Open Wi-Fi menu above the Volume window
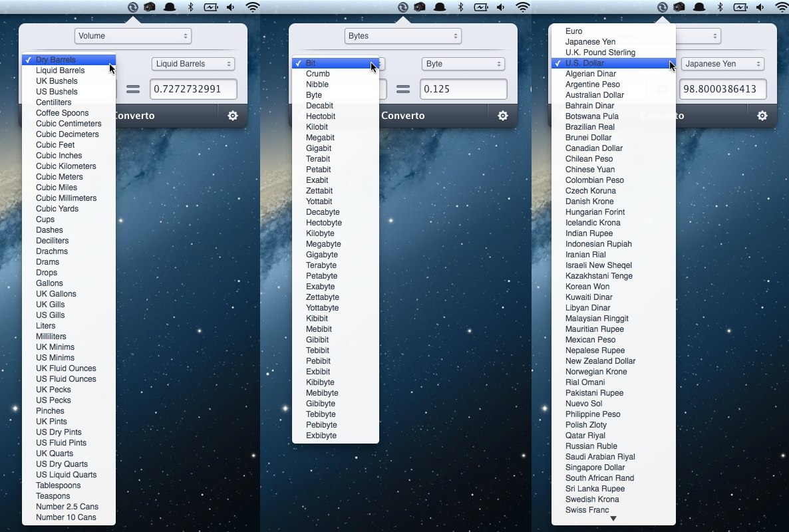Viewport: 789px width, 532px height. pyautogui.click(x=253, y=7)
